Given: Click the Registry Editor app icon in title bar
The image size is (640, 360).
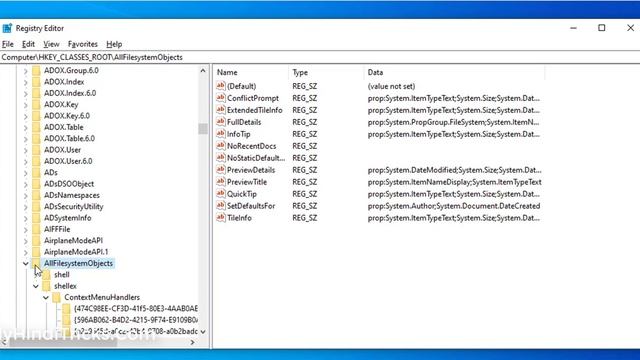Looking at the screenshot, I should 7,28.
